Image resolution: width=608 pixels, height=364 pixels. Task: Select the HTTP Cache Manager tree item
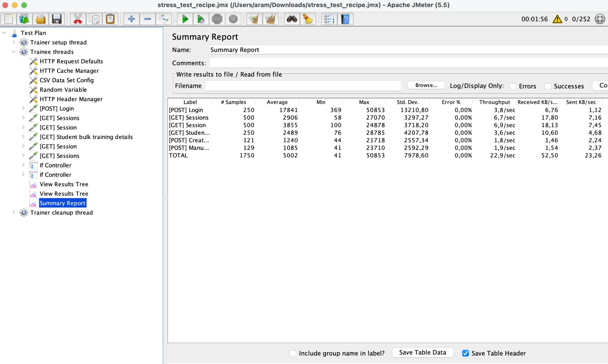coord(69,71)
